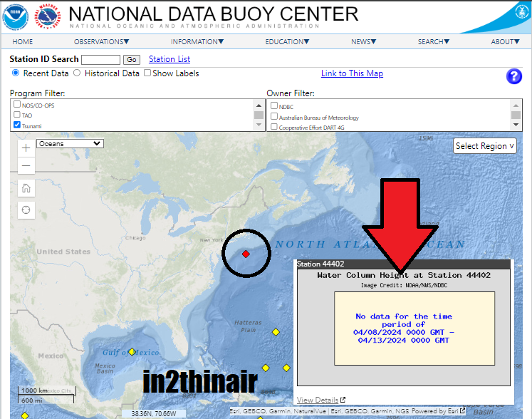This screenshot has height=419, width=532.
Task: Open the Oceans basemap dropdown
Action: (70, 144)
